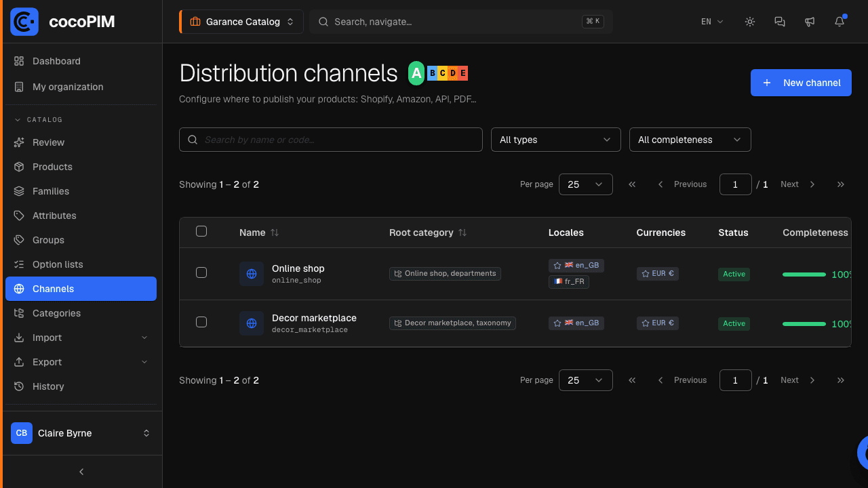This screenshot has width=868, height=488.
Task: Check the Online shop row checkbox
Action: point(201,272)
